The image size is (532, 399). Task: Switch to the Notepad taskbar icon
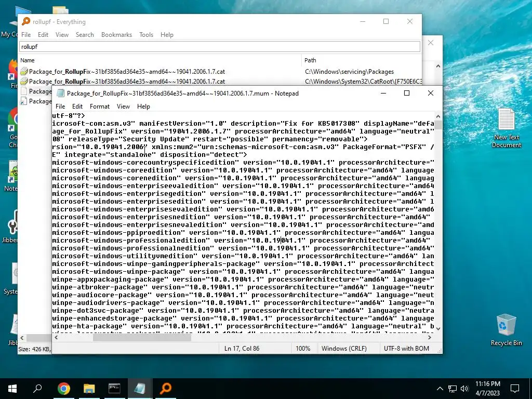(x=140, y=389)
